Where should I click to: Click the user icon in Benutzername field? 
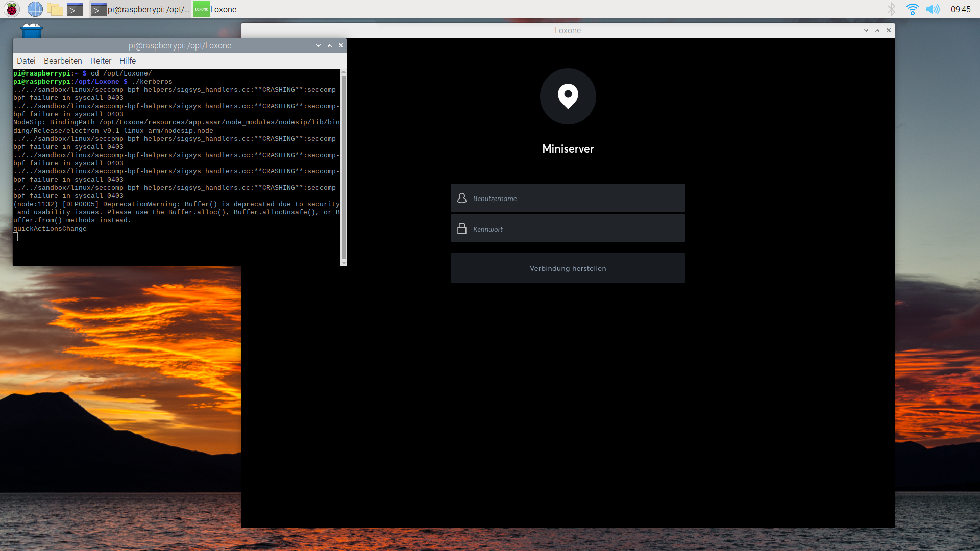tap(462, 198)
